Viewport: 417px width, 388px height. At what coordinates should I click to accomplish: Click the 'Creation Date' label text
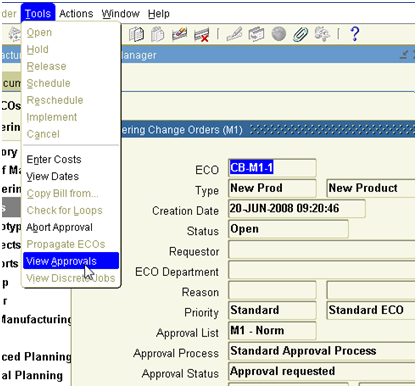pyautogui.click(x=185, y=211)
